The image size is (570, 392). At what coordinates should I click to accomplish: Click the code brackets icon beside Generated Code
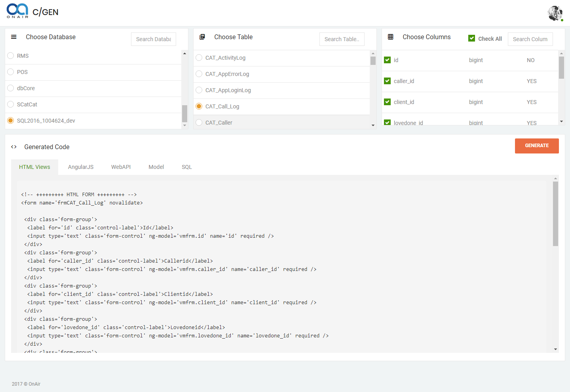click(x=14, y=147)
